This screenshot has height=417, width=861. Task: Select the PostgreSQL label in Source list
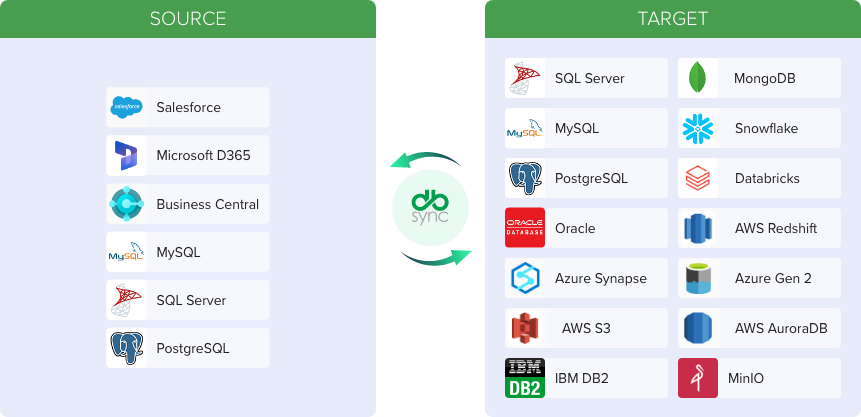point(193,348)
